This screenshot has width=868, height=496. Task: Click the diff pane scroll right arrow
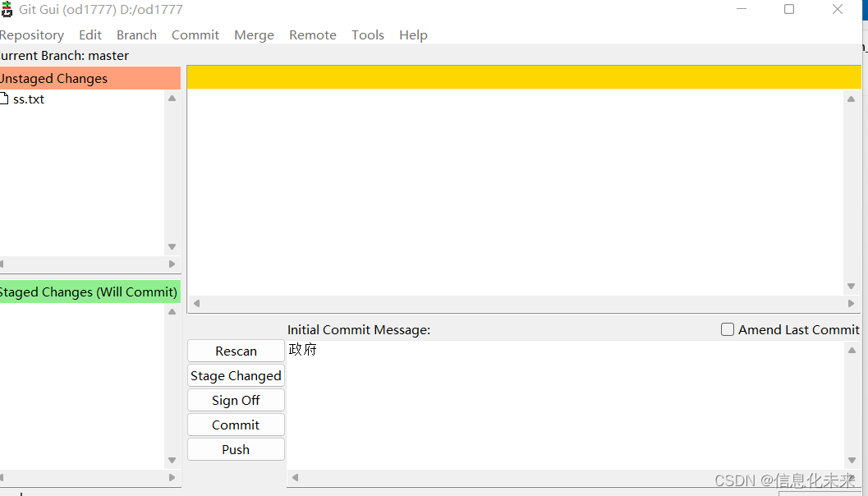(852, 303)
